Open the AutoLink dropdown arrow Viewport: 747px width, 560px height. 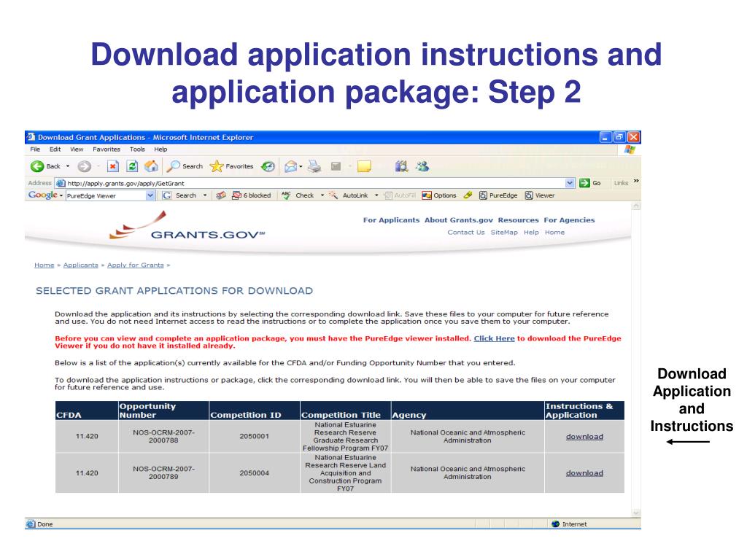click(x=376, y=195)
